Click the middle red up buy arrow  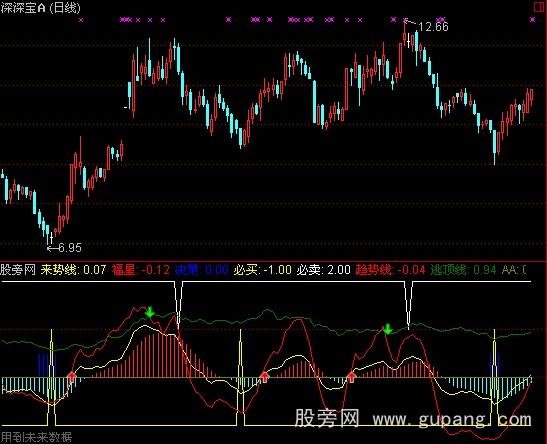264,377
